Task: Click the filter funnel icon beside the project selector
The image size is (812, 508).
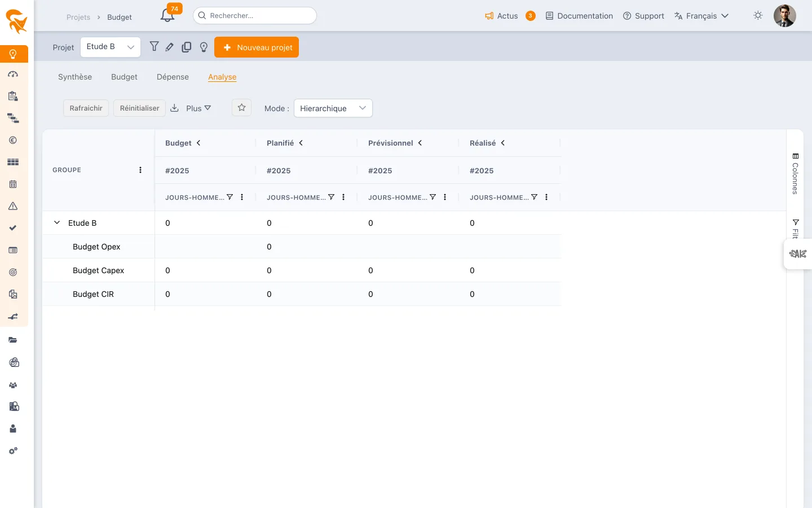Action: tap(154, 47)
